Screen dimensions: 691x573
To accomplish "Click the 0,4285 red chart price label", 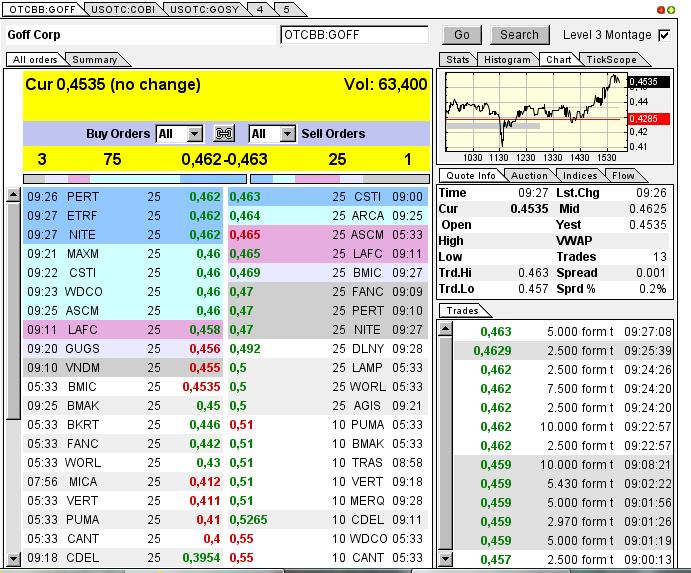I will [x=649, y=119].
